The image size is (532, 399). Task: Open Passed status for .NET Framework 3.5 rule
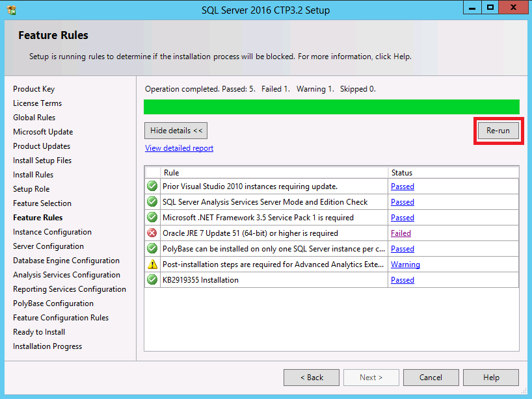[403, 218]
